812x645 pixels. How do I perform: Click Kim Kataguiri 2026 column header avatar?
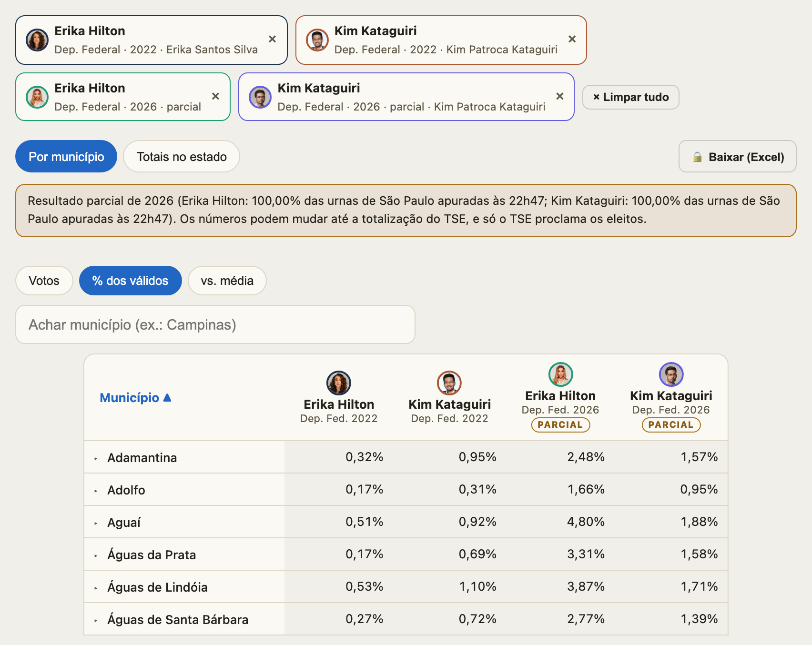(x=671, y=374)
